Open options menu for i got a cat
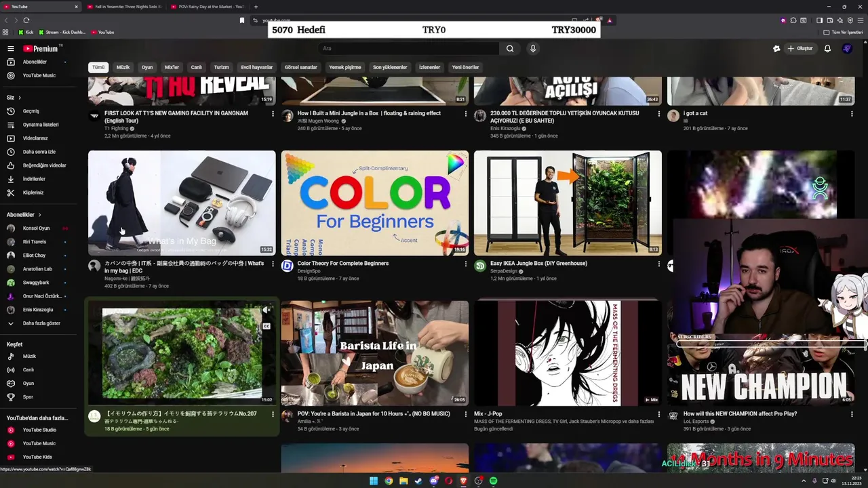Screen dimensions: 868x488 pos(852,114)
